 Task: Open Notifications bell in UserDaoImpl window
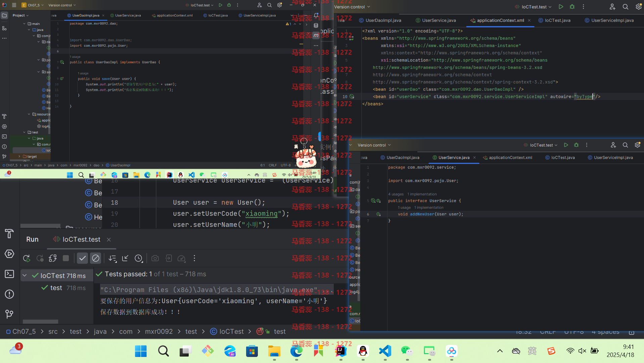click(x=316, y=15)
